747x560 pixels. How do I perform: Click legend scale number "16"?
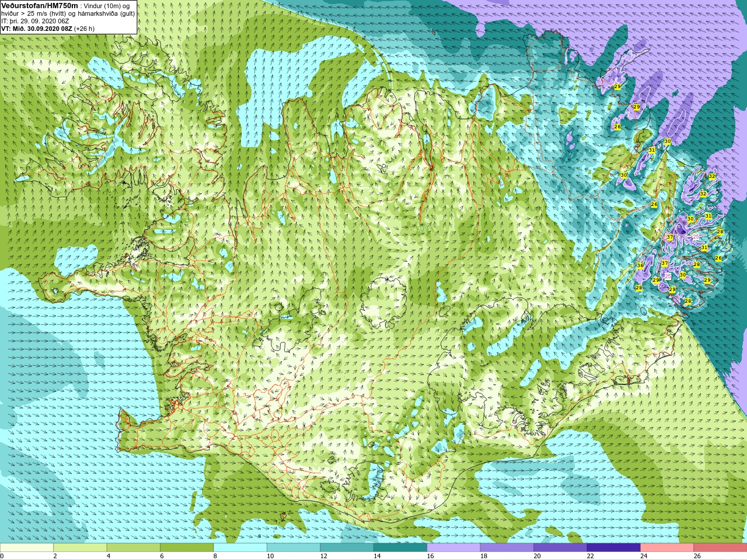coord(430,556)
